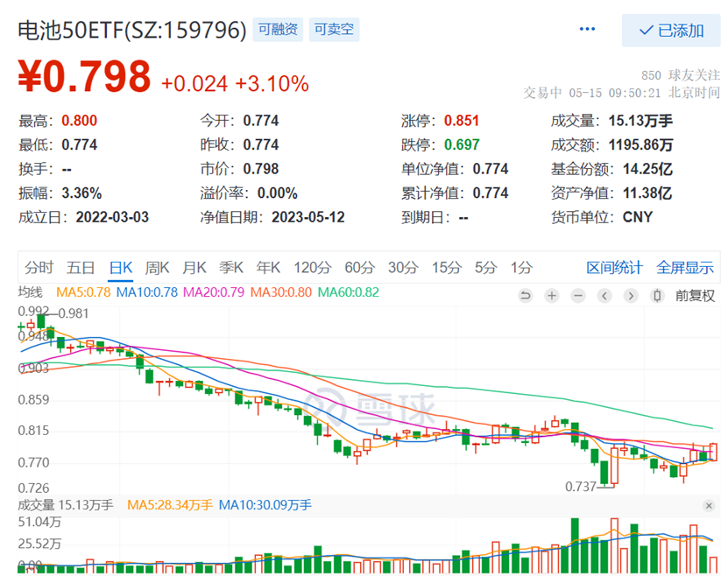Click the 0.737 low marker on chart
Image resolution: width=728 pixels, height=576 pixels.
pos(580,487)
